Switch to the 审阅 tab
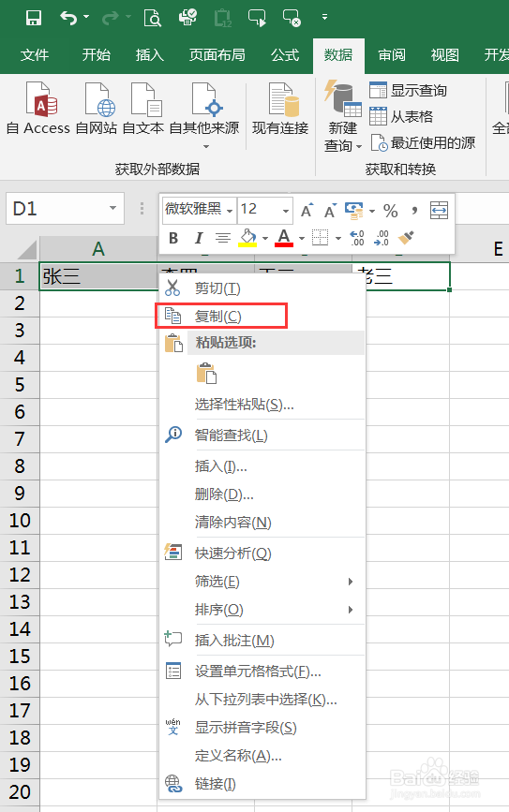Image resolution: width=509 pixels, height=812 pixels. coord(391,55)
